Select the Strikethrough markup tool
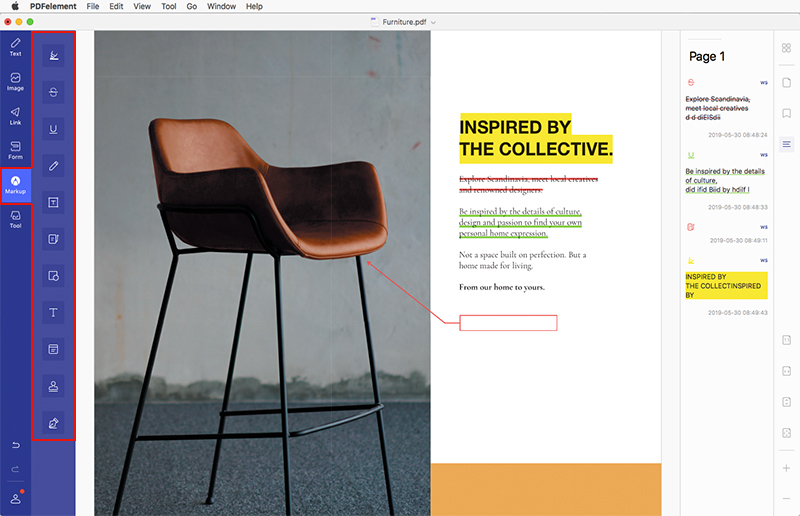800x516 pixels. tap(53, 92)
